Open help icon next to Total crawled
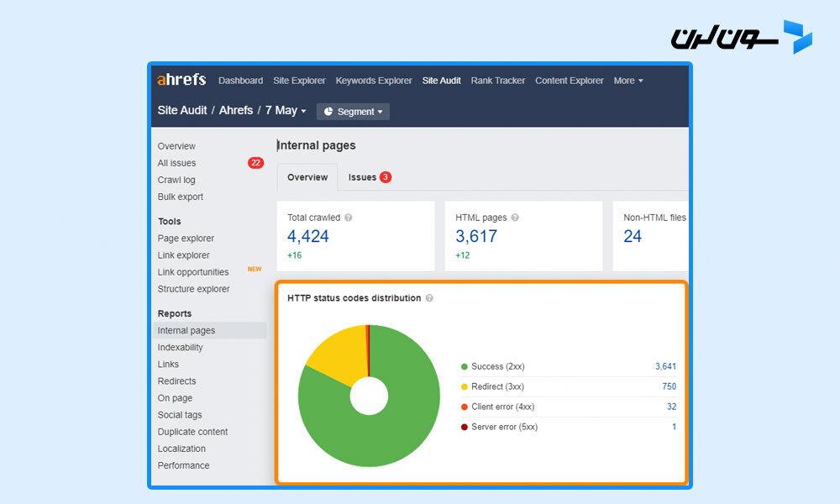840x504 pixels. (349, 218)
